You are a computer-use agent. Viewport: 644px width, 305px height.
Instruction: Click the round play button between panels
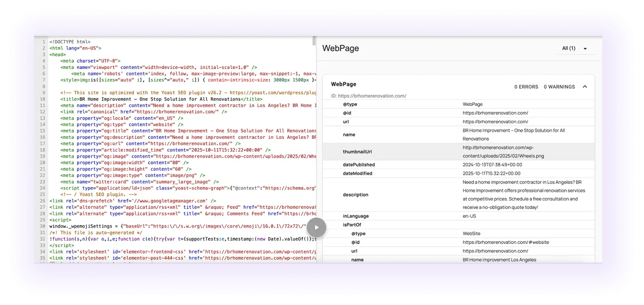(x=316, y=228)
